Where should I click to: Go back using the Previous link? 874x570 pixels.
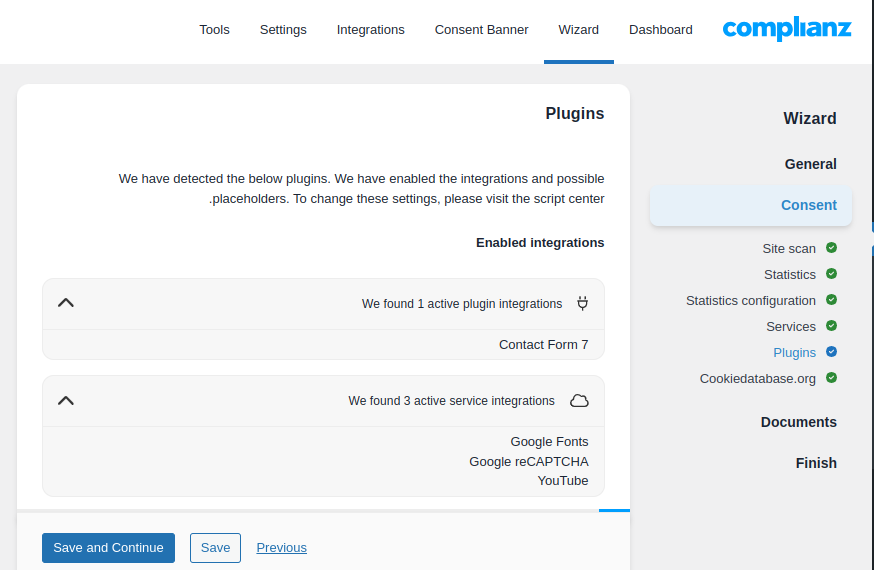click(x=281, y=548)
